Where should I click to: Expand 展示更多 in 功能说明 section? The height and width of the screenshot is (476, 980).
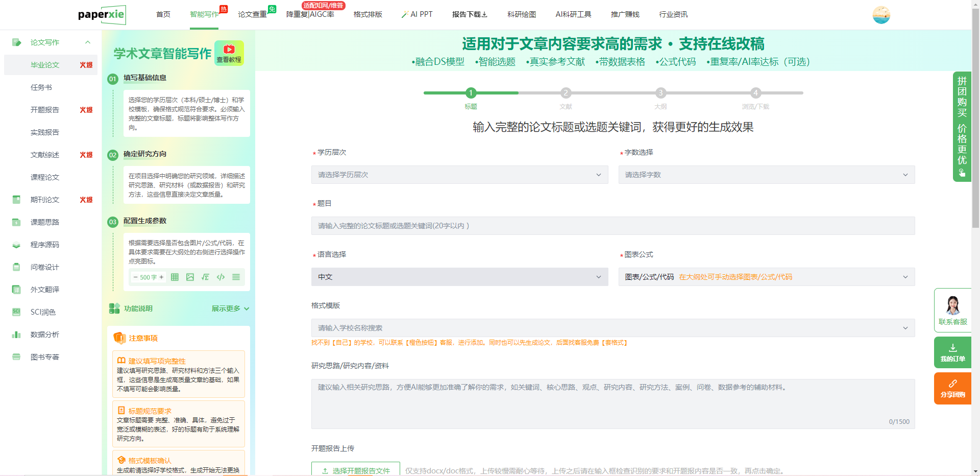point(230,308)
